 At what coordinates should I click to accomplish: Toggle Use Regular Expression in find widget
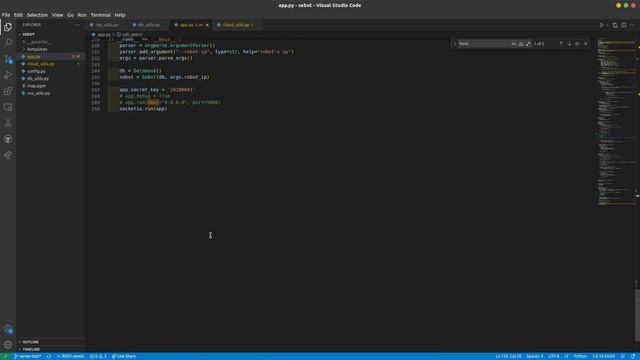point(528,44)
